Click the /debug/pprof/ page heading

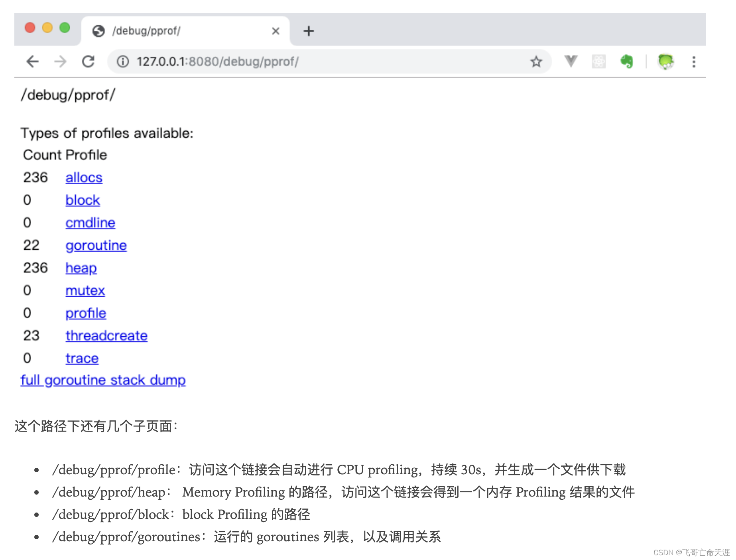point(68,95)
